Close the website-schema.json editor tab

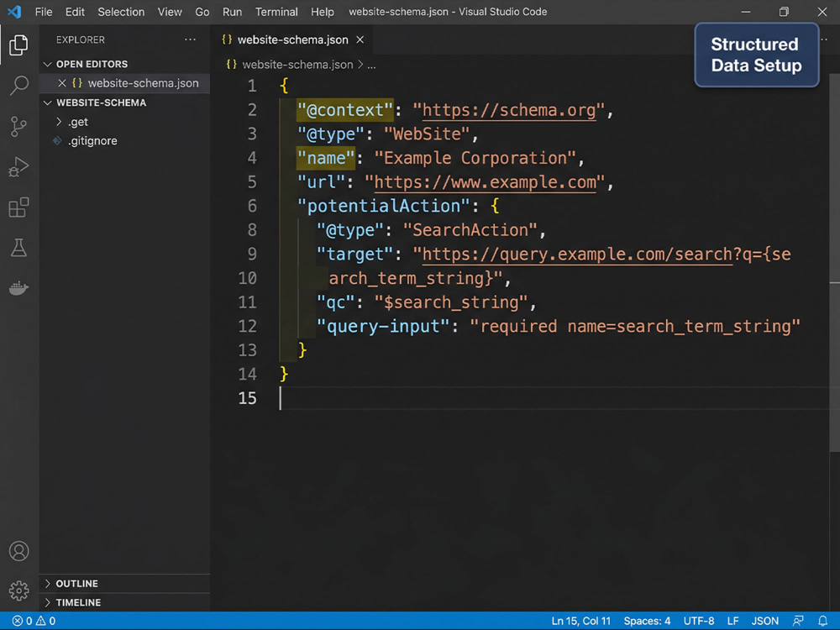pyautogui.click(x=360, y=39)
